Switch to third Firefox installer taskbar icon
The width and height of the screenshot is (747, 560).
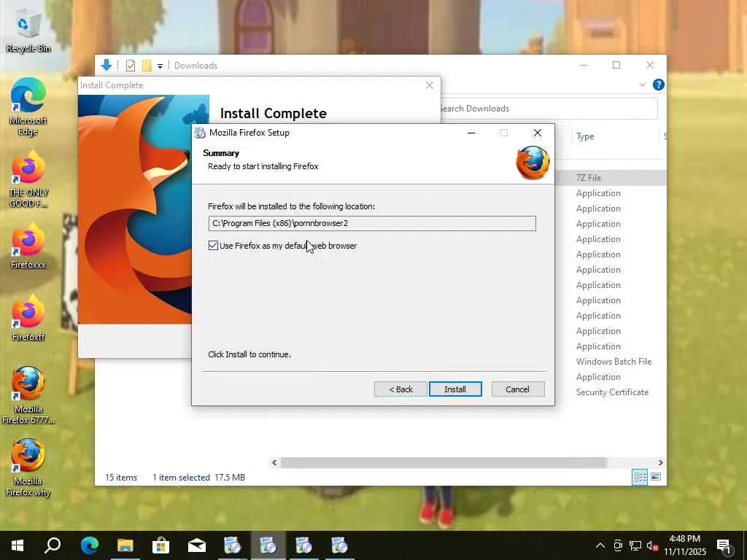point(303,545)
